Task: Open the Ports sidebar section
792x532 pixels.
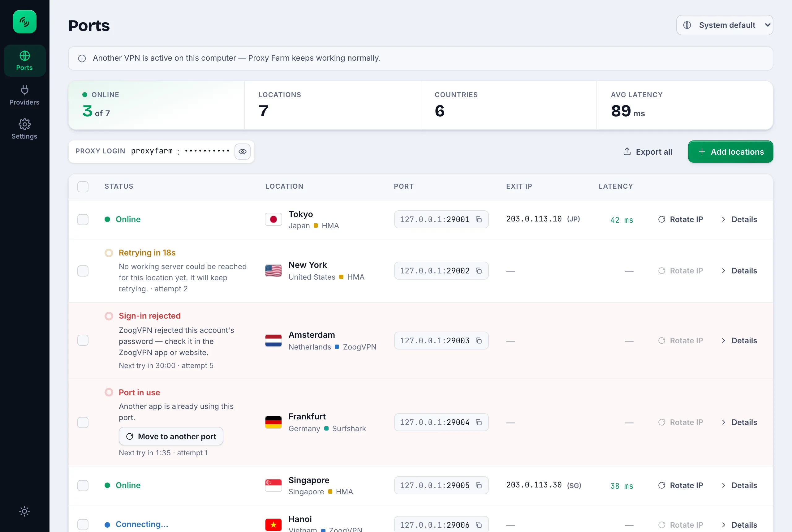Action: pos(24,61)
